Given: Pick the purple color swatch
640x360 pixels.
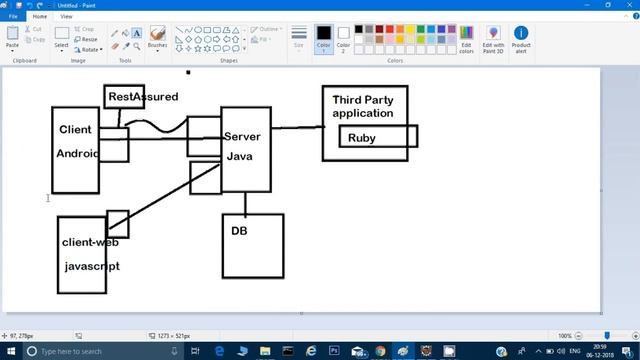Looking at the screenshot, I should [x=451, y=29].
